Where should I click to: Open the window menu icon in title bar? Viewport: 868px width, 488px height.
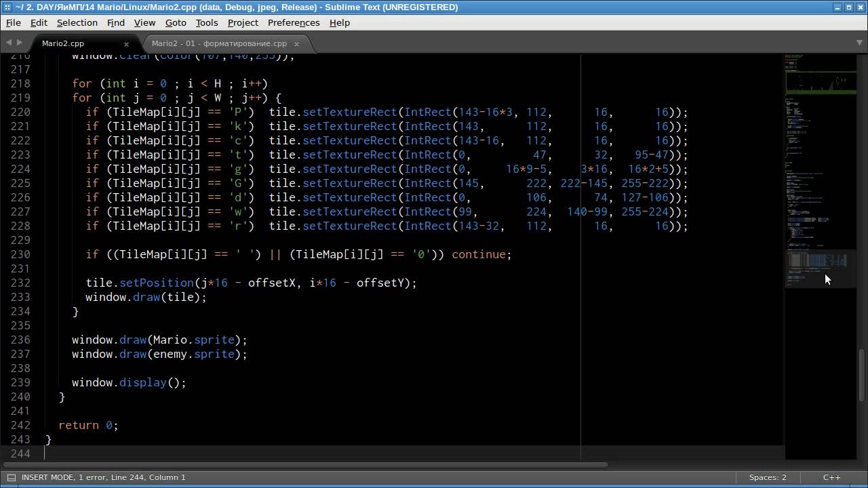pyautogui.click(x=7, y=7)
